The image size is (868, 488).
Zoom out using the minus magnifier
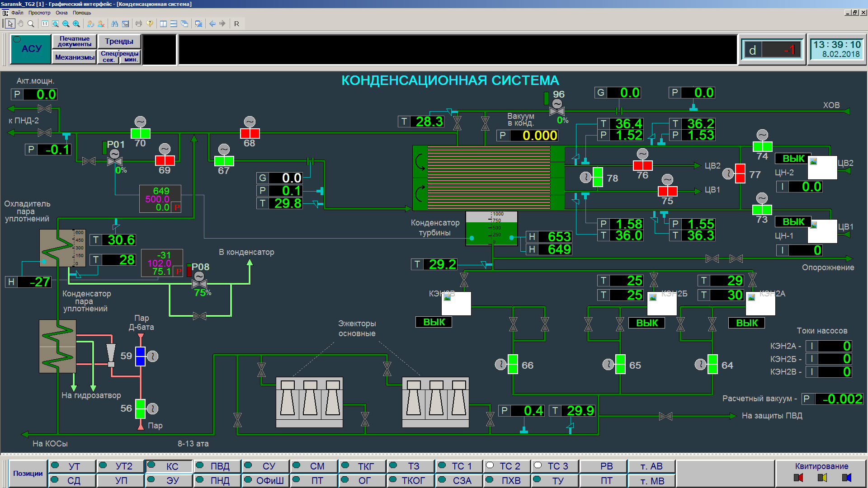pyautogui.click(x=66, y=23)
